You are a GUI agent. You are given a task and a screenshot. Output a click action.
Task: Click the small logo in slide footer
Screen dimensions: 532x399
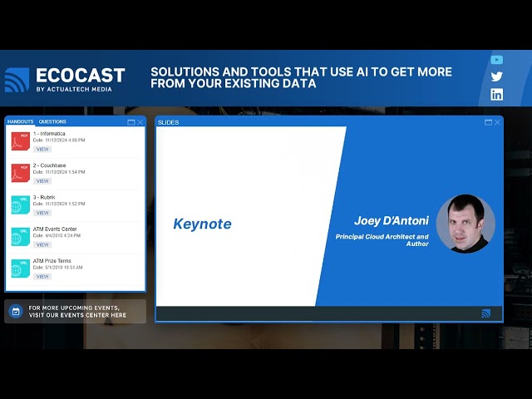(x=485, y=313)
